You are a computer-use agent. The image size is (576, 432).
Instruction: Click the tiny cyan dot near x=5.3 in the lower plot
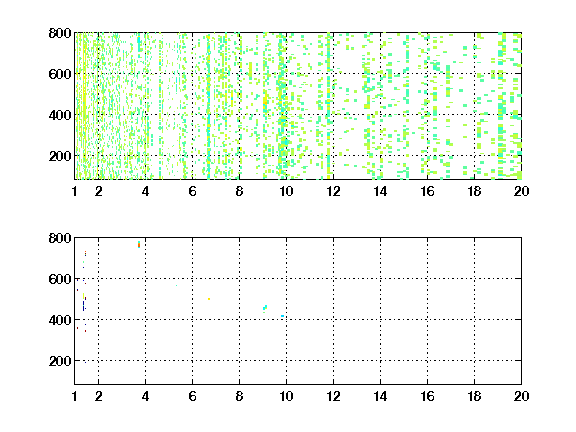(x=176, y=285)
